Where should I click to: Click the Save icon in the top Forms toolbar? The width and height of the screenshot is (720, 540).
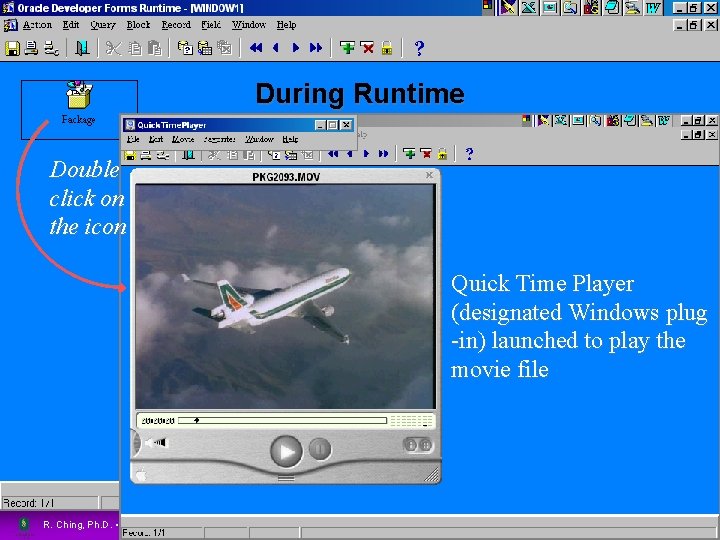pos(12,48)
